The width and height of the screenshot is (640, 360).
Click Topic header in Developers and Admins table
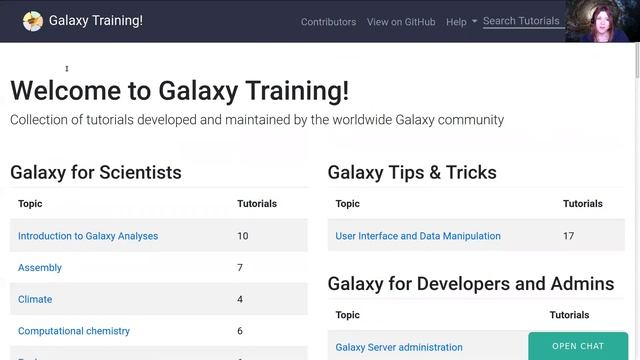coord(347,315)
